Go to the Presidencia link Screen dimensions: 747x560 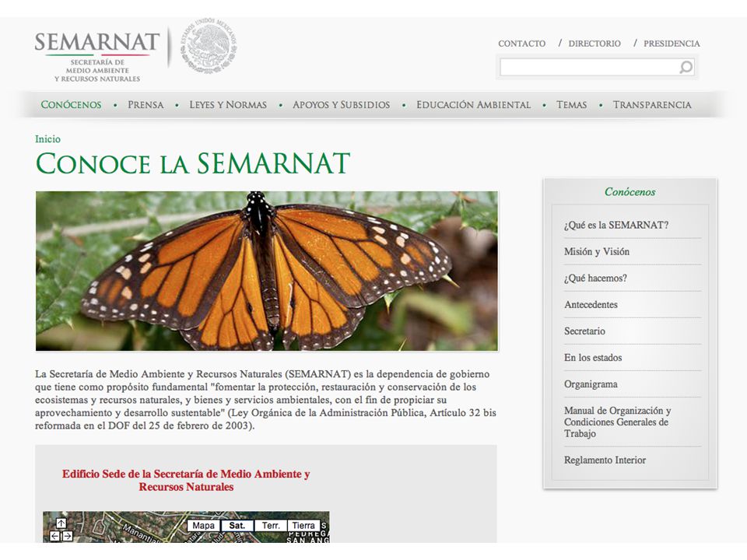[672, 44]
